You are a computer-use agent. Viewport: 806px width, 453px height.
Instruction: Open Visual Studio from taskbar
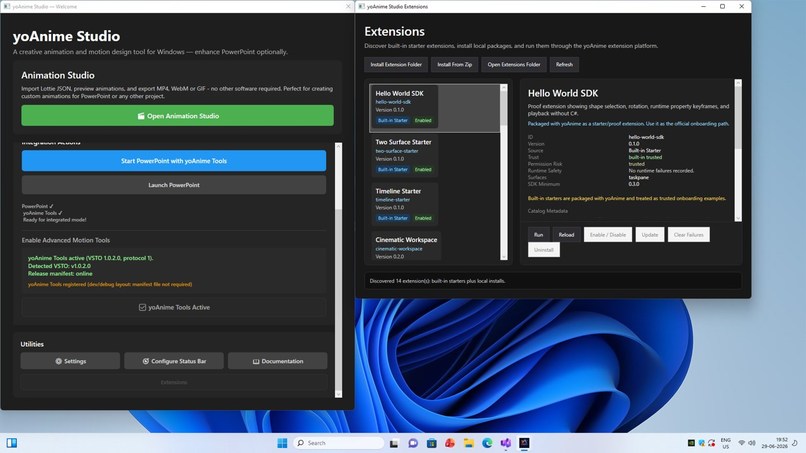coord(505,443)
